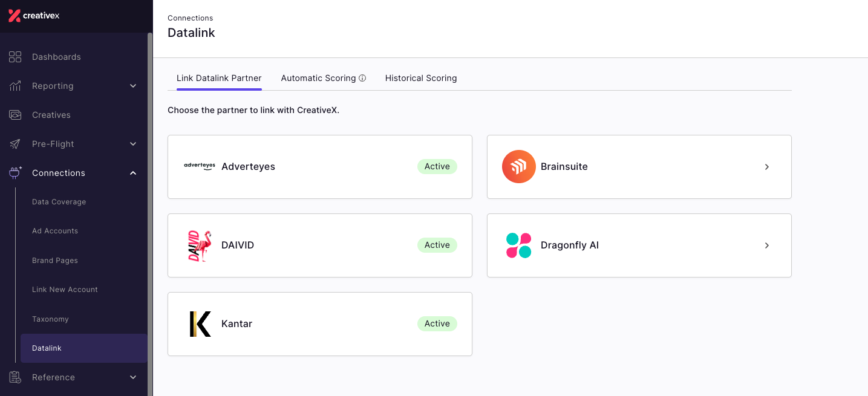Click the Datalink page heading
The width and height of the screenshot is (868, 396).
(x=191, y=33)
